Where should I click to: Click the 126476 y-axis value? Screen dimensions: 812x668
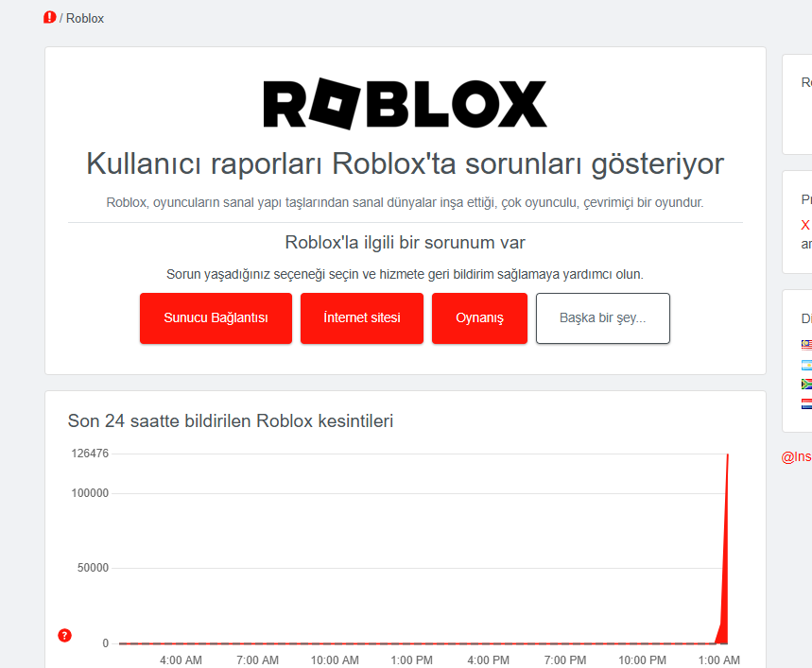(x=90, y=454)
